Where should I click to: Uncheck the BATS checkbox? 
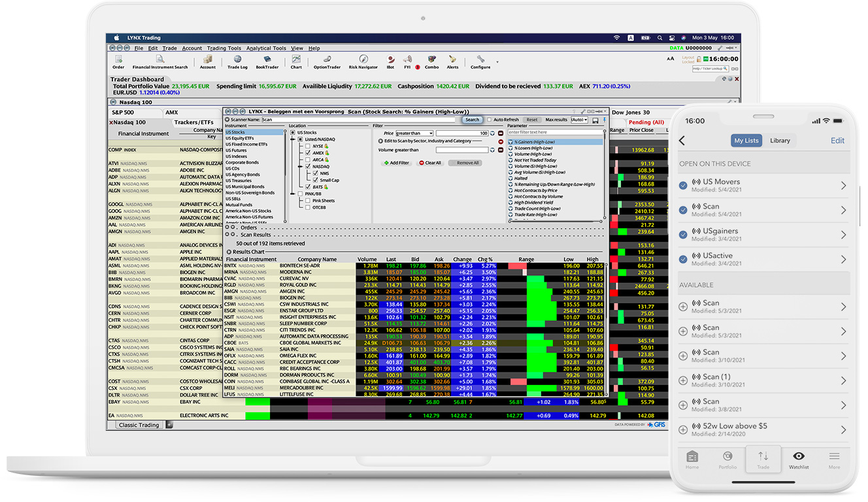tap(308, 187)
